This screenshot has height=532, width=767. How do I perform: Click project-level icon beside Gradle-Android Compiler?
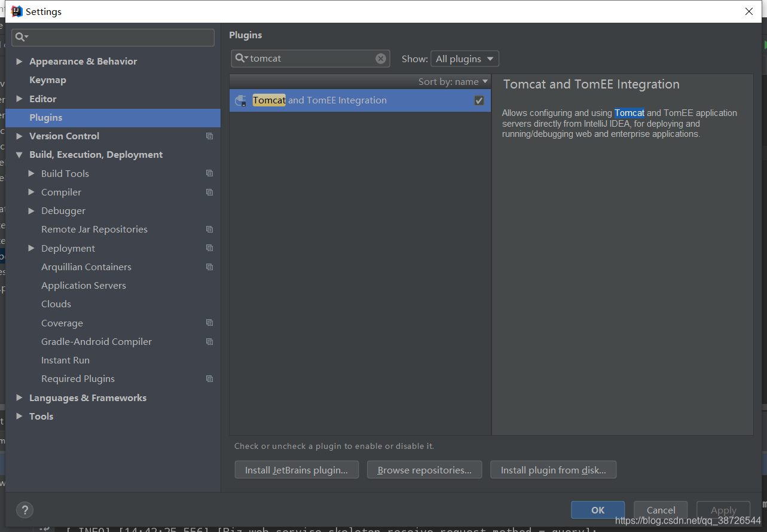coord(209,341)
